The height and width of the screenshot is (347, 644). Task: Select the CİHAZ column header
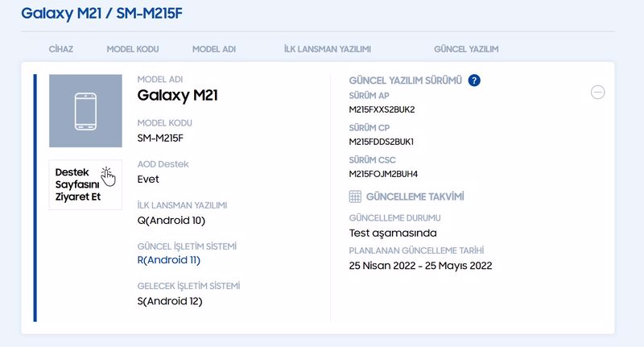point(61,49)
